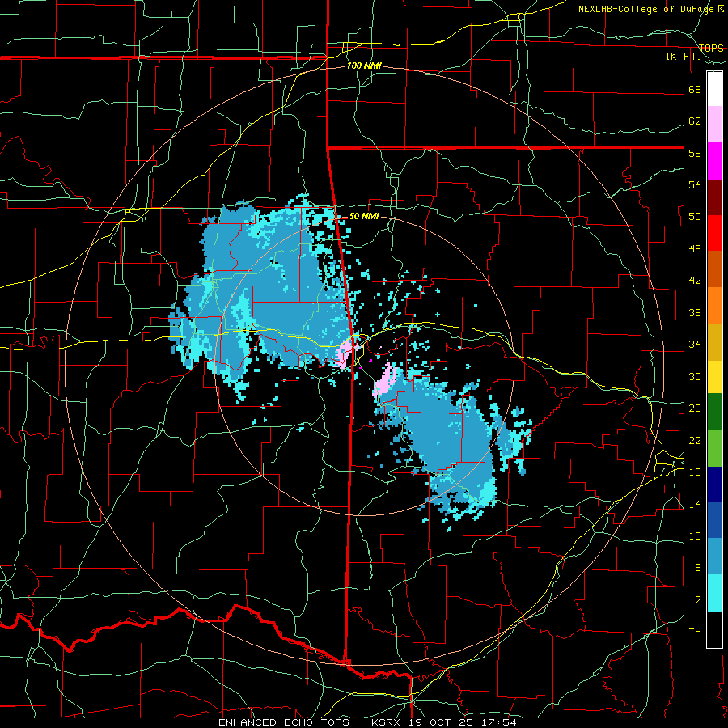This screenshot has width=728, height=728.
Task: Click the legend value '54'
Action: [x=695, y=184]
